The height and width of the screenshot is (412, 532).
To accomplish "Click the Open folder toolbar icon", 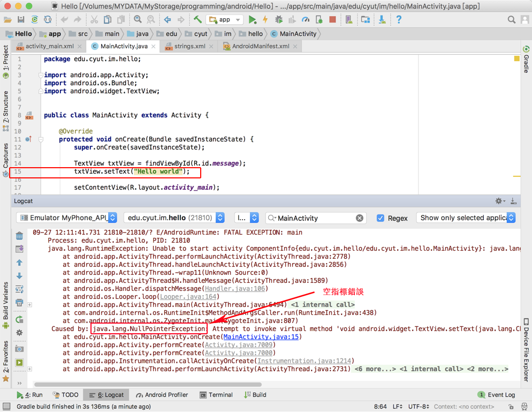I will (x=7, y=20).
